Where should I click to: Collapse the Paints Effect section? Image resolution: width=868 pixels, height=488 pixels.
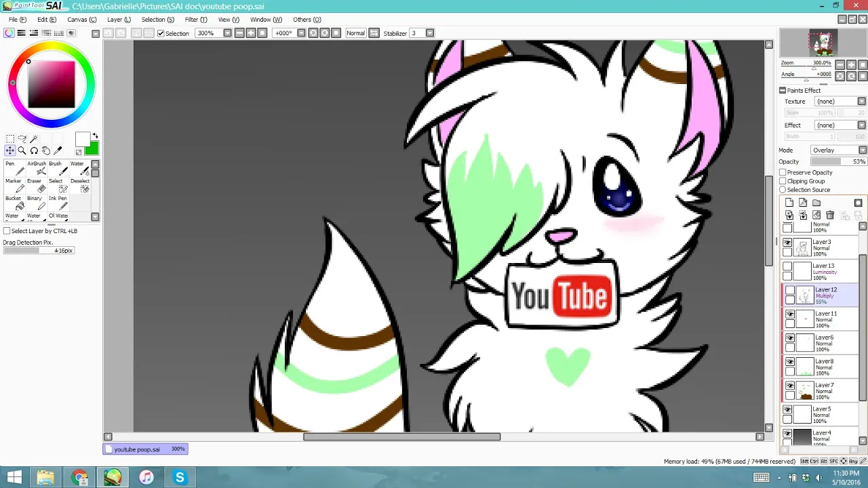783,90
